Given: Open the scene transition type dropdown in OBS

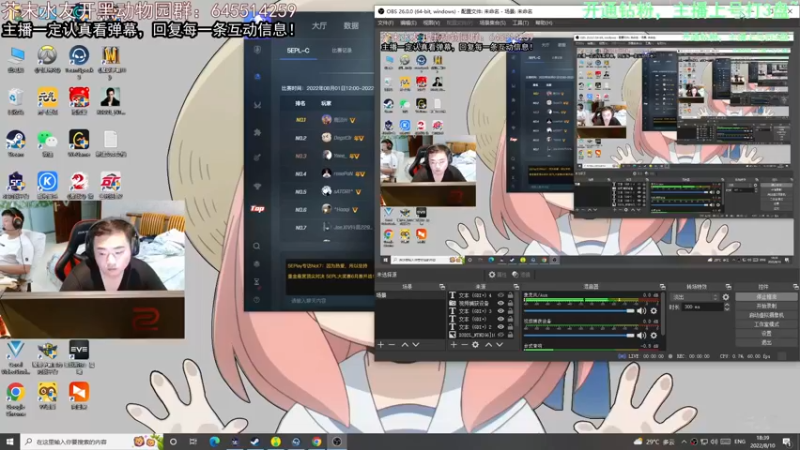Looking at the screenshot, I should click(x=695, y=297).
